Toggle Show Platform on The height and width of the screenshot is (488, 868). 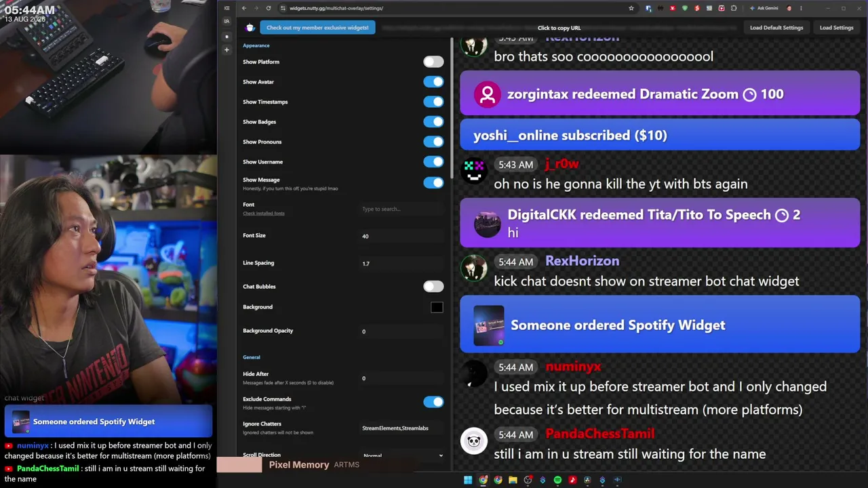(x=433, y=62)
